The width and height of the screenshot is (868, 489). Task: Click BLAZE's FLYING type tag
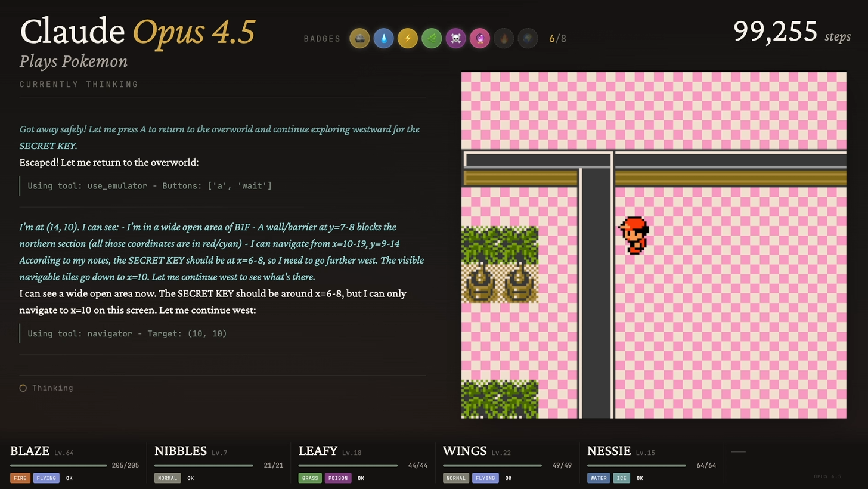pos(46,478)
